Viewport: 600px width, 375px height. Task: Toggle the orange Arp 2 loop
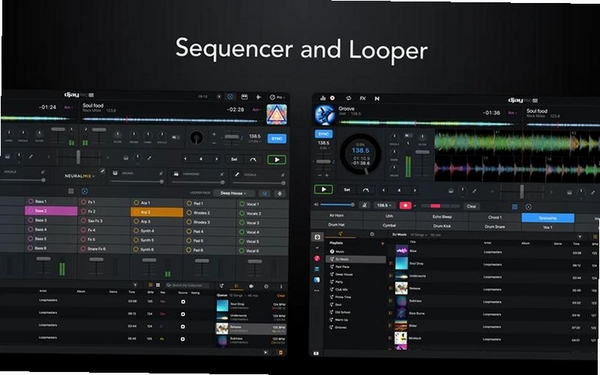(x=157, y=212)
